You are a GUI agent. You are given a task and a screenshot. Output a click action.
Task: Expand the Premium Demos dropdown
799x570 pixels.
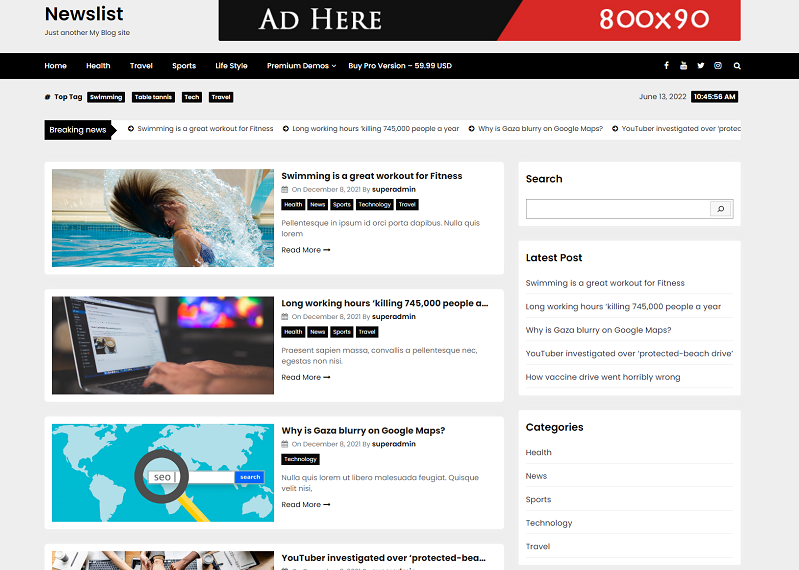pyautogui.click(x=301, y=66)
